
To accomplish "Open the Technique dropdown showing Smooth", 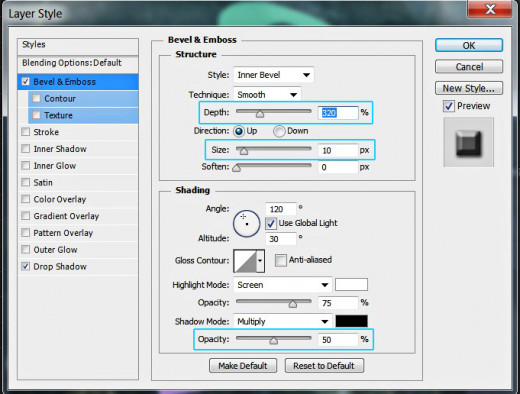I will coord(267,95).
